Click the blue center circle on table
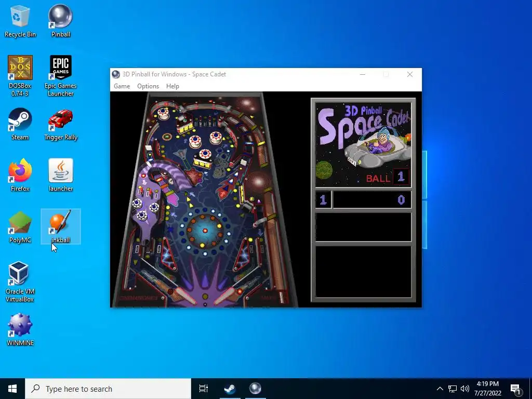Viewport: 532px width, 399px height. click(x=205, y=231)
